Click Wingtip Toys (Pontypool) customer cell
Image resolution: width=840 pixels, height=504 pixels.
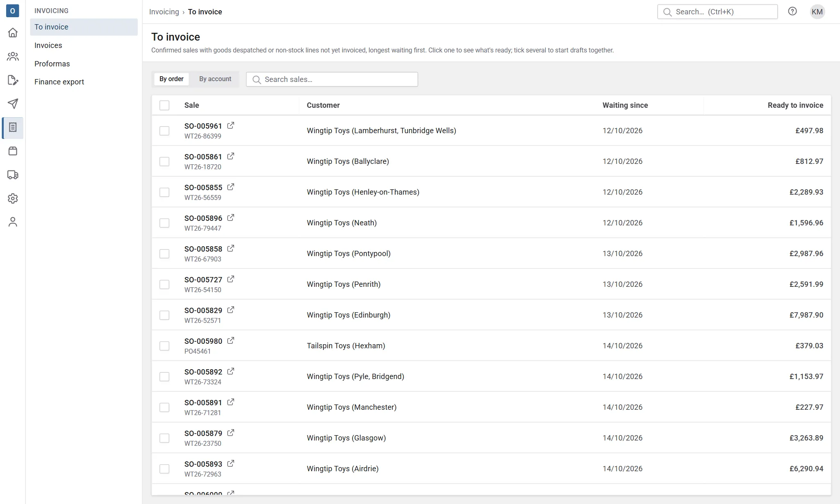point(348,254)
